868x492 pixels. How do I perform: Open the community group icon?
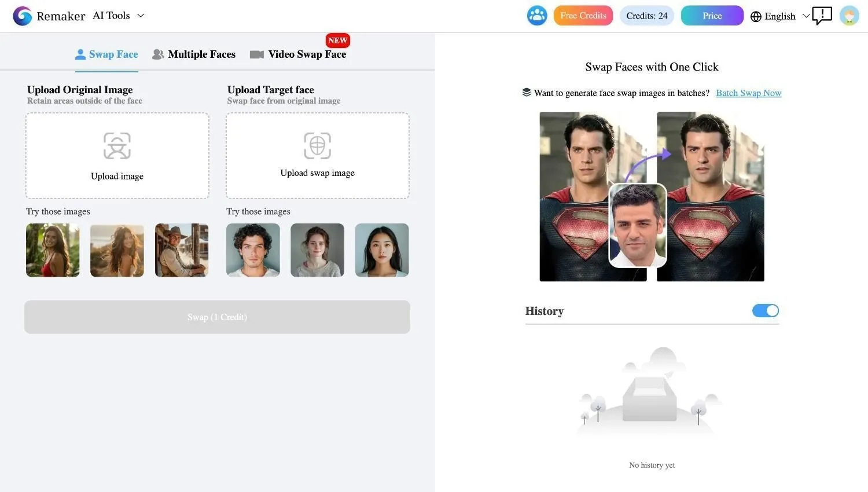click(x=537, y=16)
